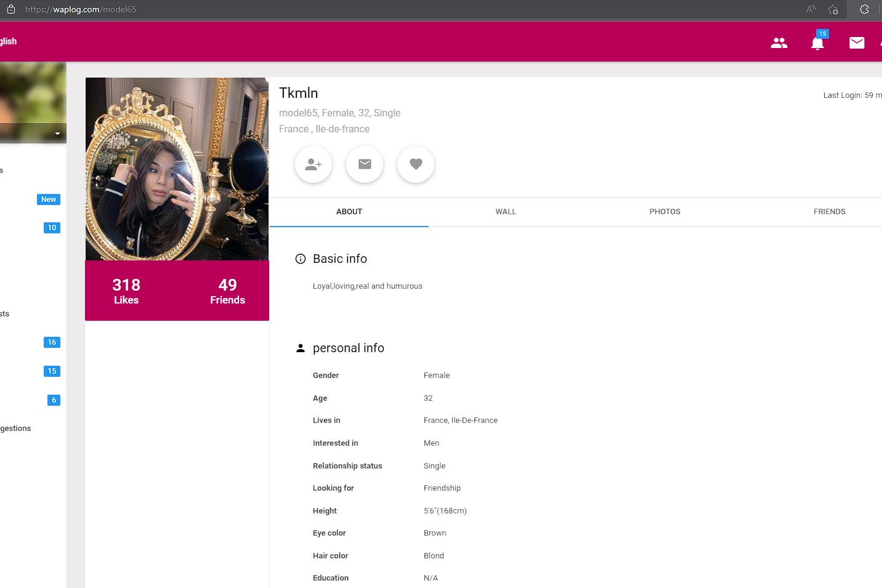Screen dimensions: 882x588
Task: Select the ABOUT tab
Action: click(x=349, y=212)
